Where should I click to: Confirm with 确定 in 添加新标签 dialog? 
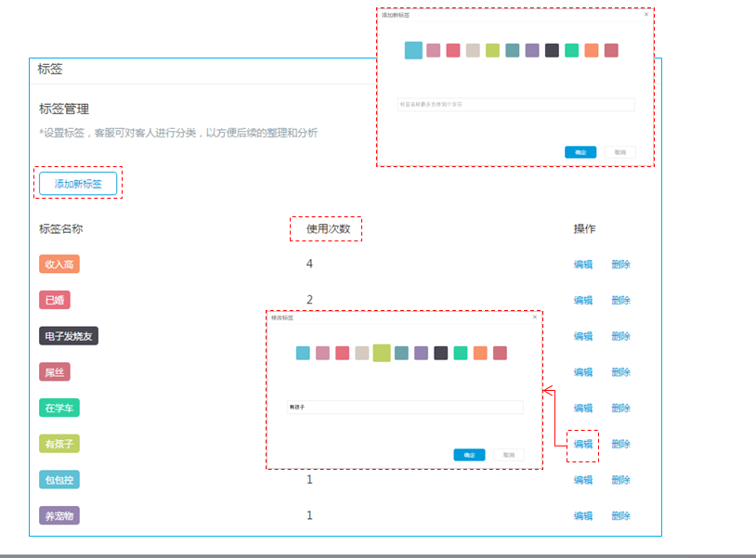point(580,152)
